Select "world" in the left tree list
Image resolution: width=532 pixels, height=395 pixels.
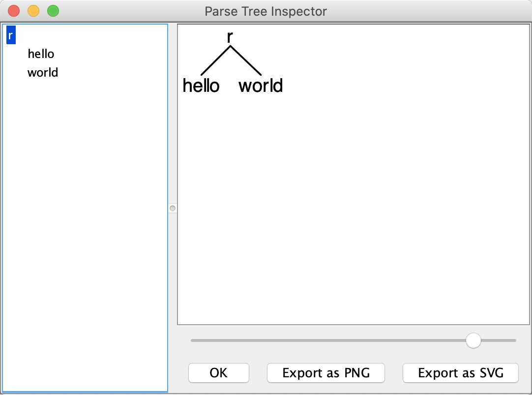[43, 73]
